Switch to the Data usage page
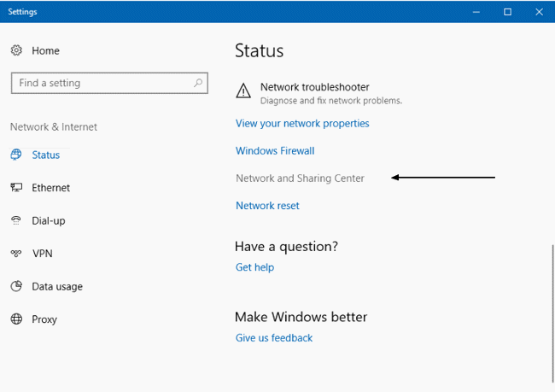555x392 pixels. (57, 286)
